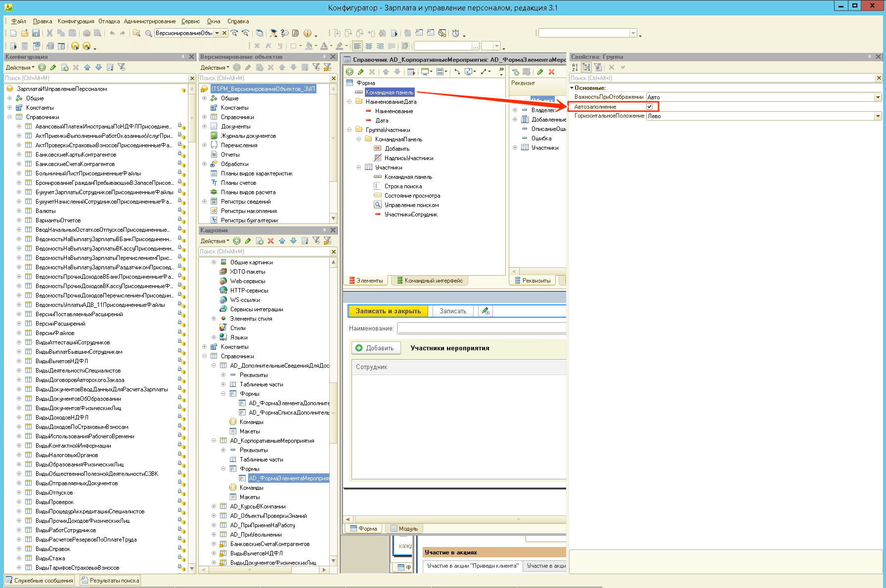Click red Delete cross in Реквизиты pane toolbar
This screenshot has width=886, height=588.
coord(552,72)
